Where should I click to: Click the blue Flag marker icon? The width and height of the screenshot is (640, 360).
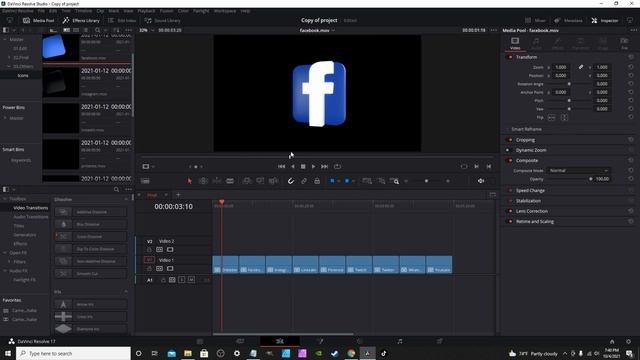(332, 181)
